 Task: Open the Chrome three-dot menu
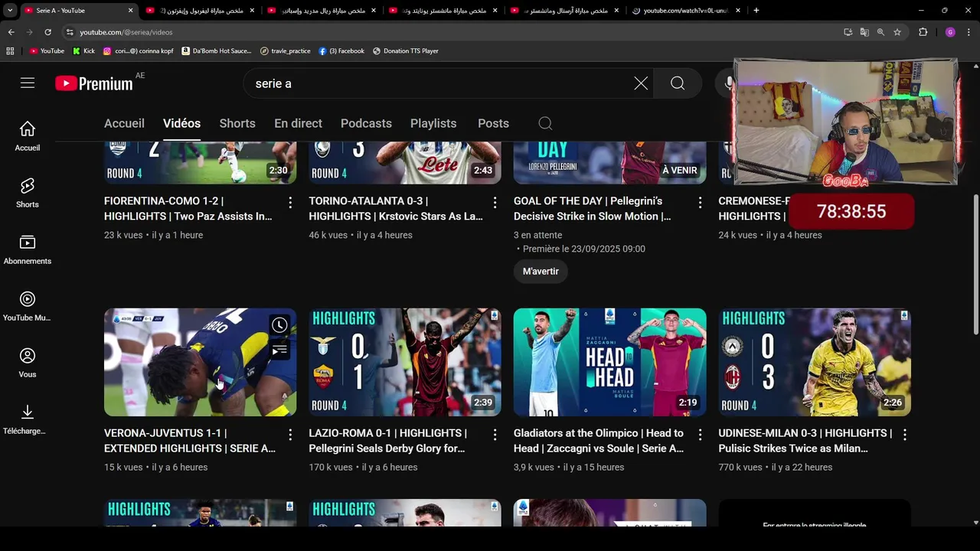coord(969,32)
